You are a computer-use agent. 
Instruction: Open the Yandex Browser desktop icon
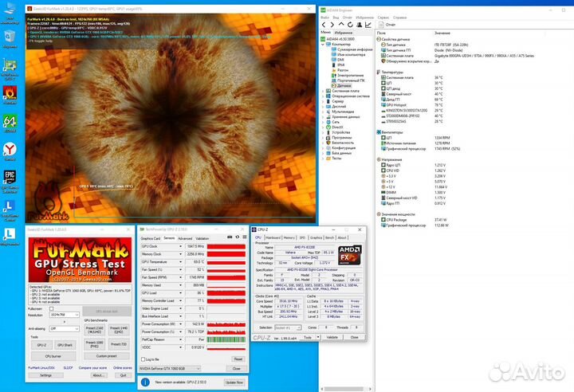pos(10,149)
